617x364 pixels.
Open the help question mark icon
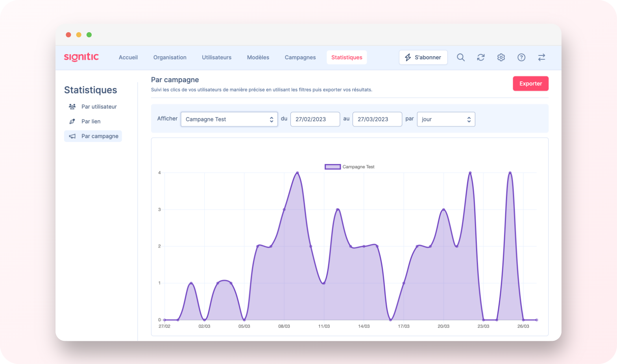pyautogui.click(x=521, y=57)
